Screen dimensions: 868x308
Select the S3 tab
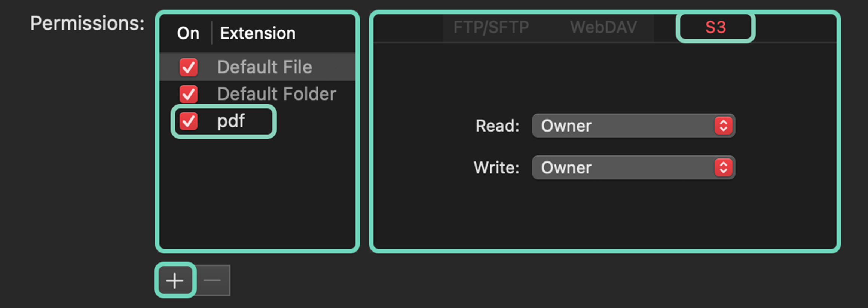pos(715,27)
